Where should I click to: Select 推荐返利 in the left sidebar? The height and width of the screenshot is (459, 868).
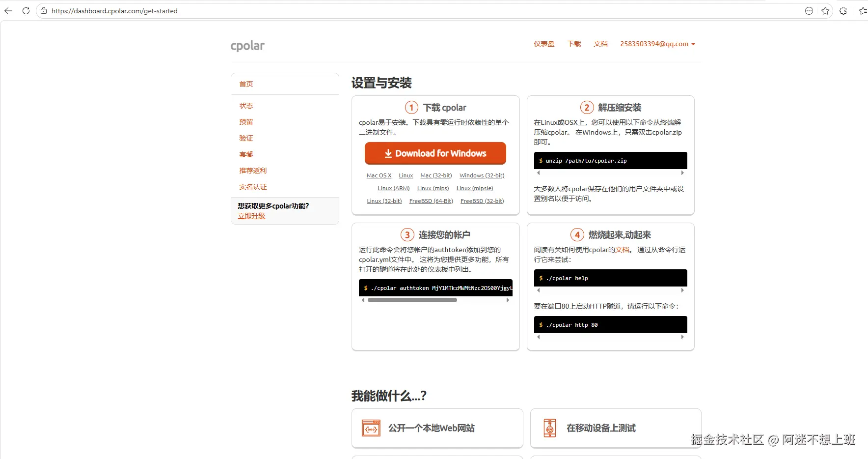(x=253, y=171)
